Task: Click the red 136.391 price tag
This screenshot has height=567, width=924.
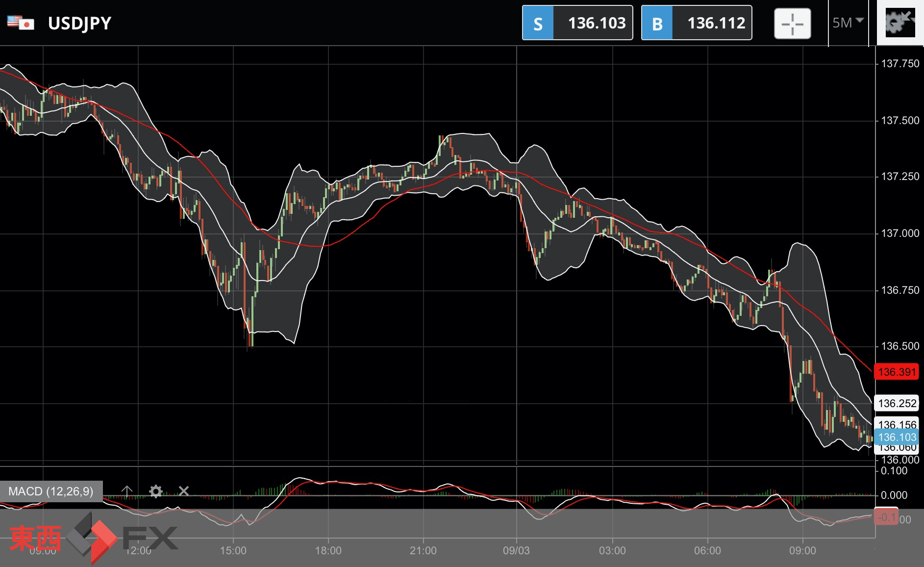Action: tap(897, 372)
